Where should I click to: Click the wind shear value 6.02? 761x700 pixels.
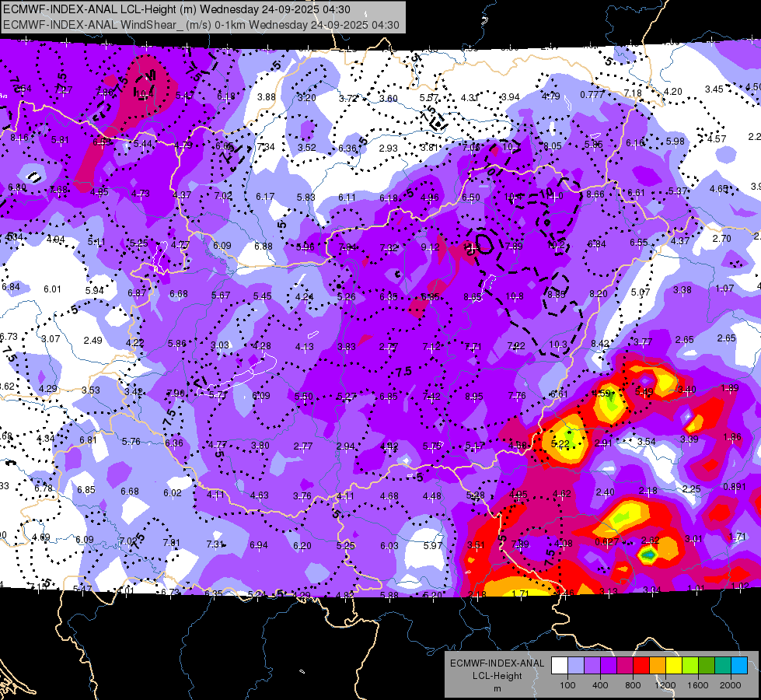pyautogui.click(x=173, y=493)
